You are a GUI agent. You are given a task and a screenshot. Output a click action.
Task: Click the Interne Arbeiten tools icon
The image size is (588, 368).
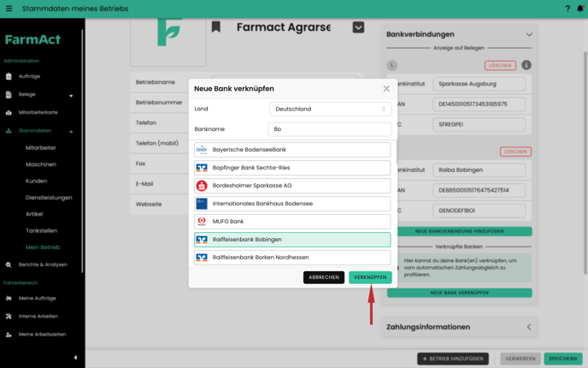(9, 316)
